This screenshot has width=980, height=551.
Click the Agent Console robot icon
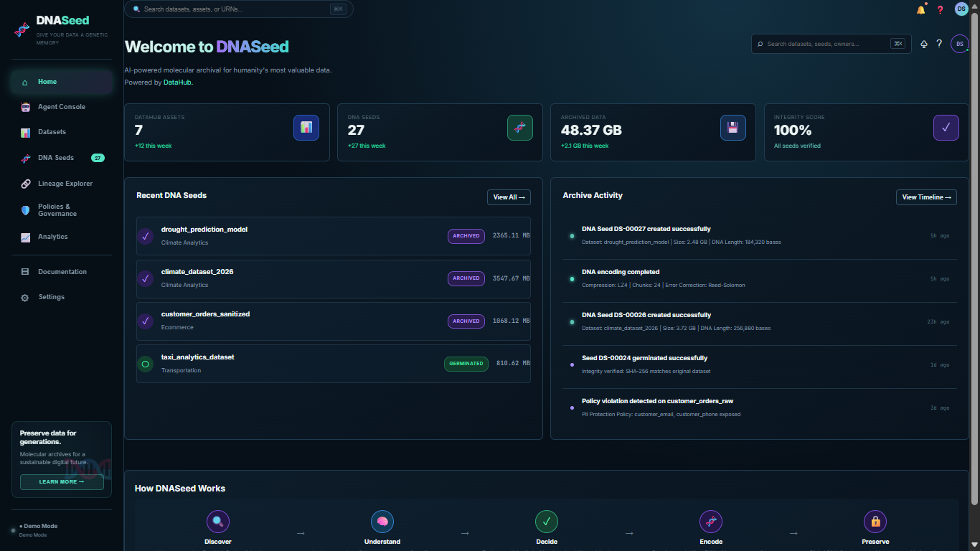point(25,107)
